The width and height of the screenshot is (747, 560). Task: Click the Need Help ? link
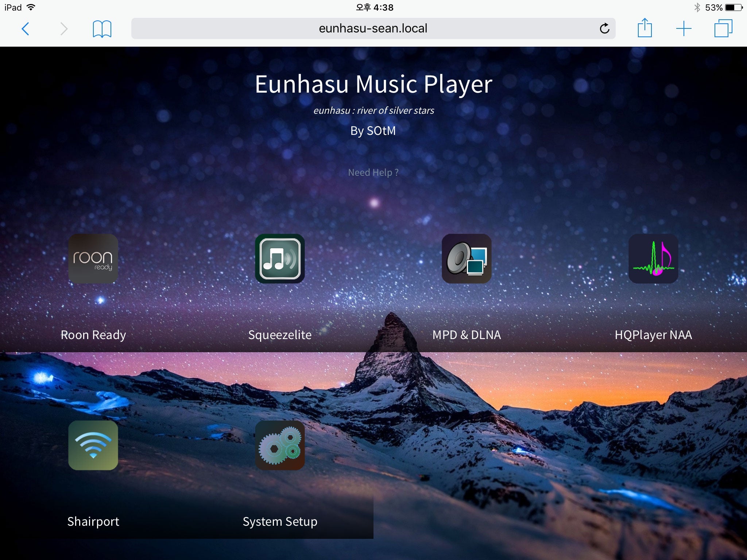pos(373,172)
